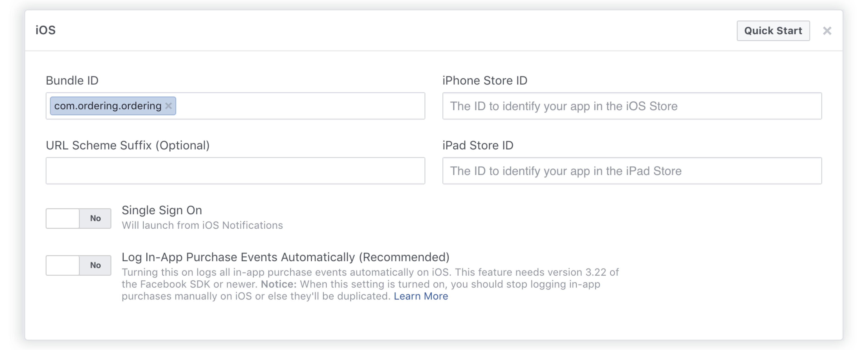Viewport: 868px width, 350px height.
Task: Enable the Single Sign On toggle
Action: tap(78, 218)
